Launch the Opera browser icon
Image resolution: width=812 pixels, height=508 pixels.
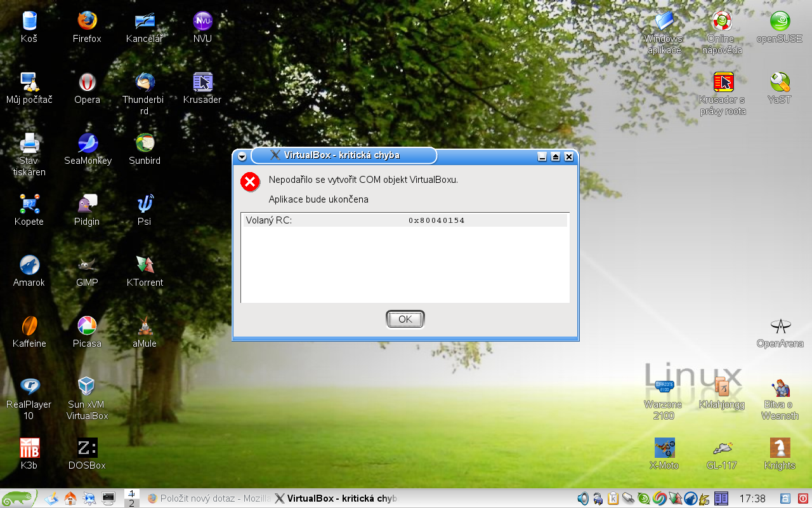87,88
